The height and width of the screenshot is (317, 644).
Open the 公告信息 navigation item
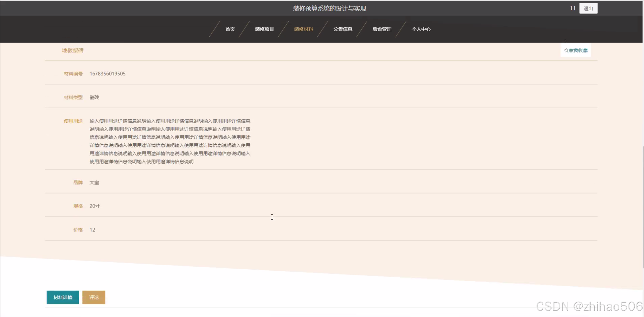pyautogui.click(x=343, y=29)
